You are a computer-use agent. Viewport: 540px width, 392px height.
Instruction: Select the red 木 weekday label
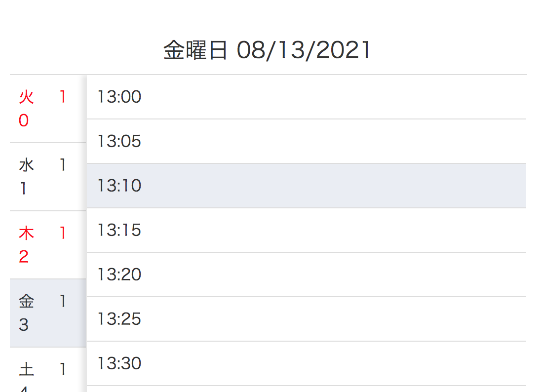(26, 233)
